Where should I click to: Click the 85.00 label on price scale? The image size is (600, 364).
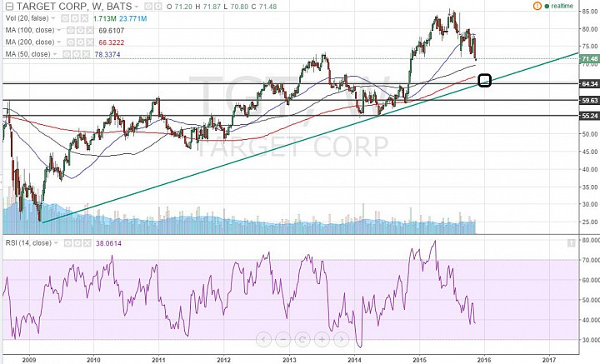coord(590,12)
